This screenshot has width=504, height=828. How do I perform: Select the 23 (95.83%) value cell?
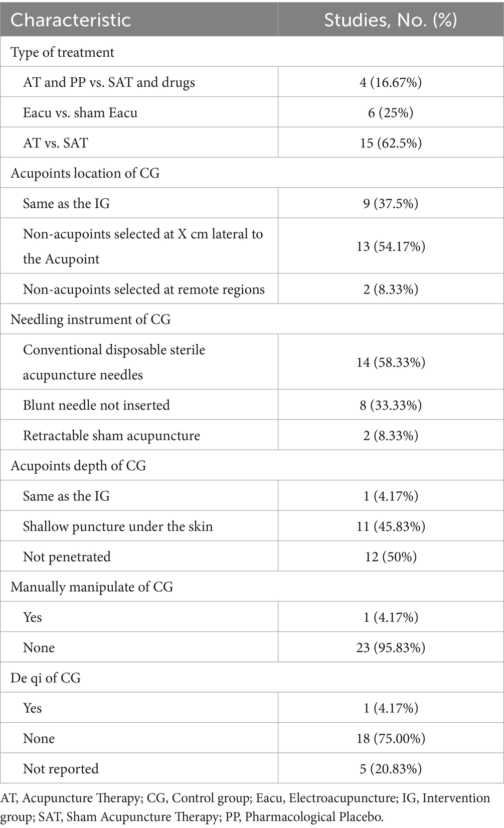(x=391, y=647)
